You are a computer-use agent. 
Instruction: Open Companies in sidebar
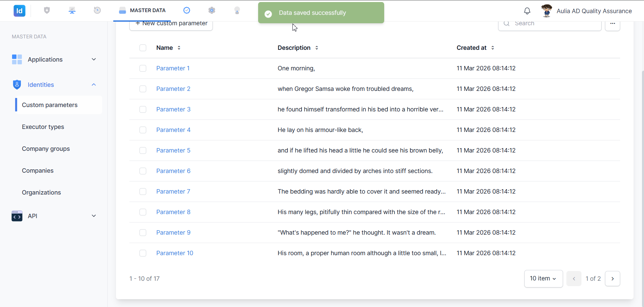(x=38, y=171)
